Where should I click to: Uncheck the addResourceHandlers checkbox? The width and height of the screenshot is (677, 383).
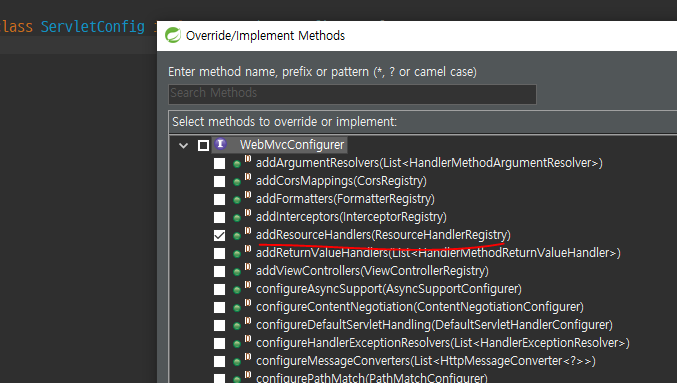point(219,235)
